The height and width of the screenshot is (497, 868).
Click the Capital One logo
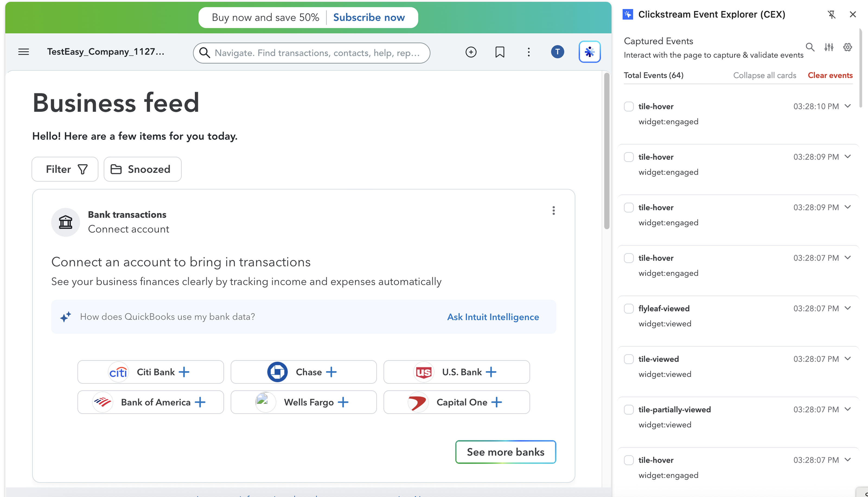point(418,402)
